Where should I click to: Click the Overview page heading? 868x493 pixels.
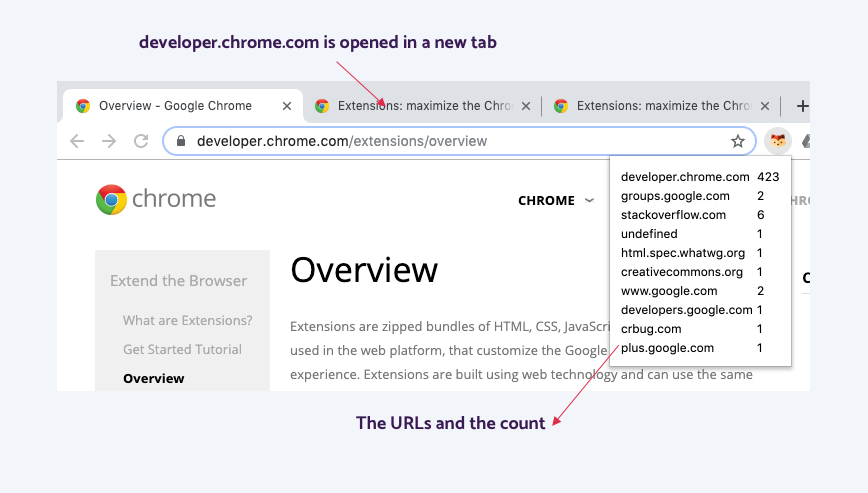coord(364,270)
